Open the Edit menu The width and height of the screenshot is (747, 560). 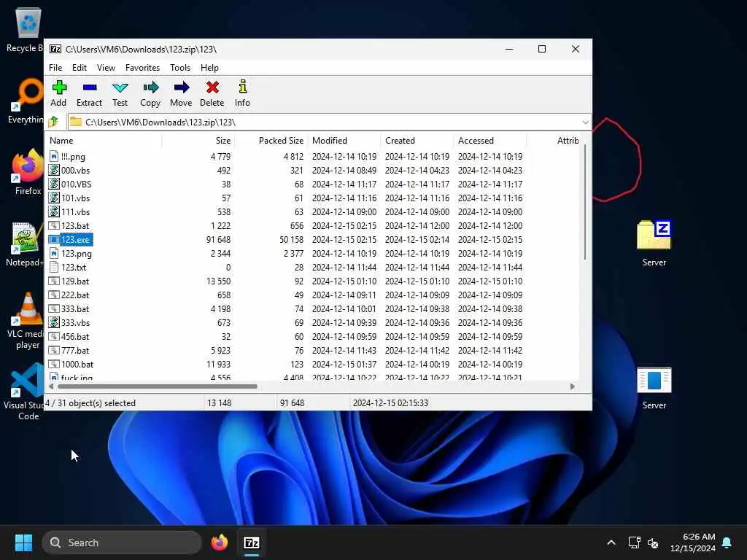(x=79, y=68)
